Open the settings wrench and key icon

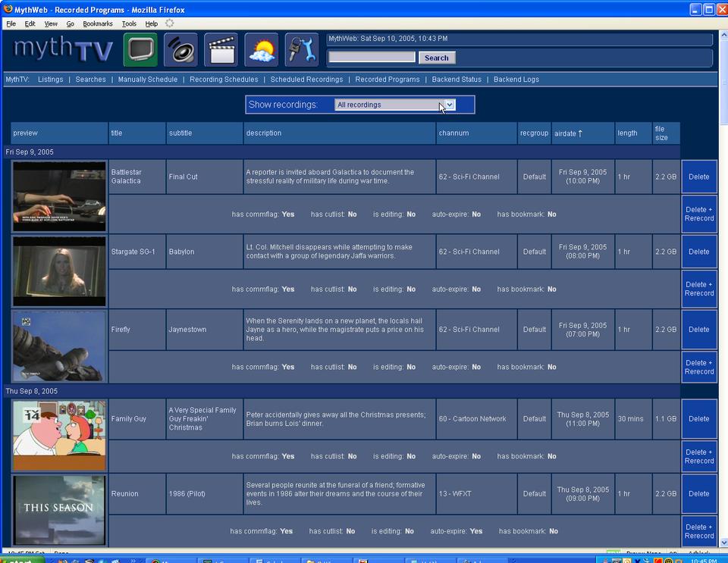[x=302, y=50]
